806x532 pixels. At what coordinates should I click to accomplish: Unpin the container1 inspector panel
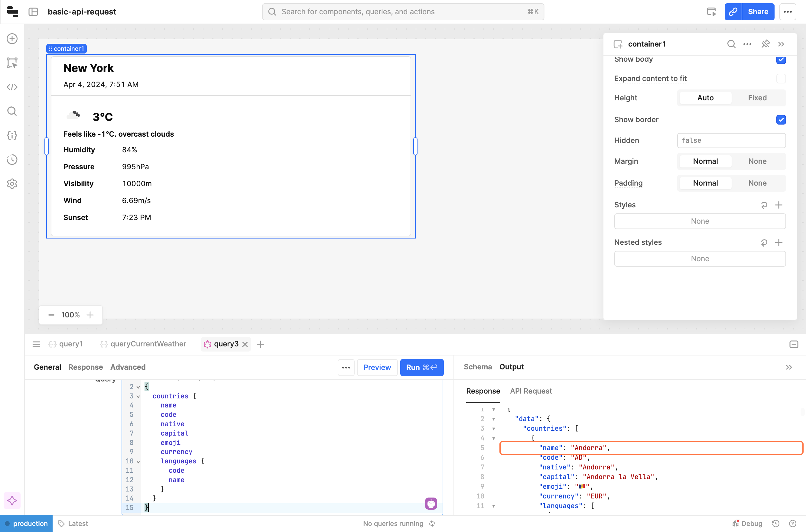765,44
